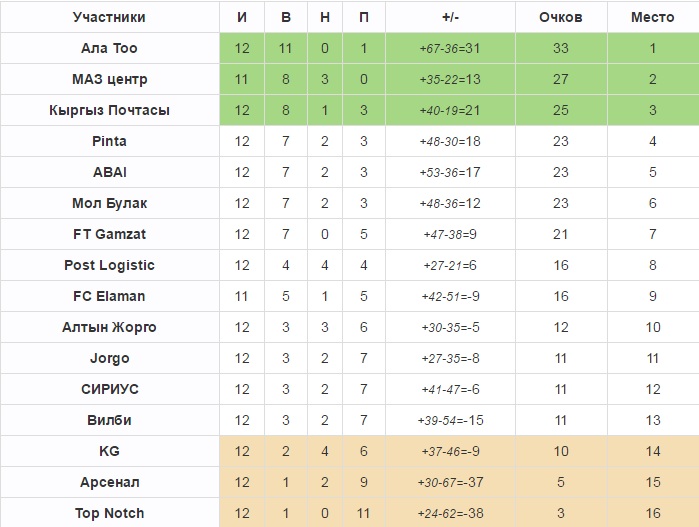Open the Post Logistic team entry
The image size is (699, 527).
point(109,265)
